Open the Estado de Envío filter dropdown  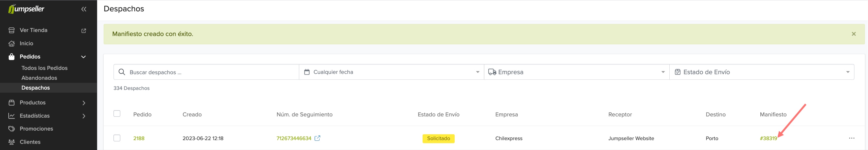[762, 72]
